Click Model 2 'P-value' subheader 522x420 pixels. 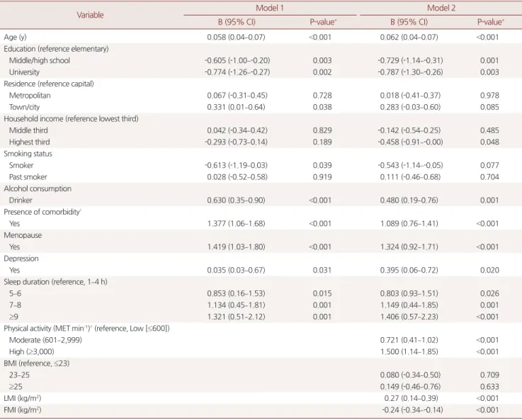point(490,22)
